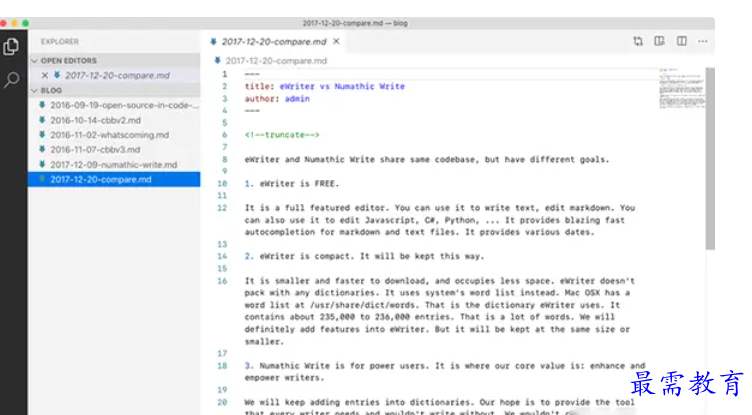
Task: Open markdown preview to the side
Action: tap(659, 41)
